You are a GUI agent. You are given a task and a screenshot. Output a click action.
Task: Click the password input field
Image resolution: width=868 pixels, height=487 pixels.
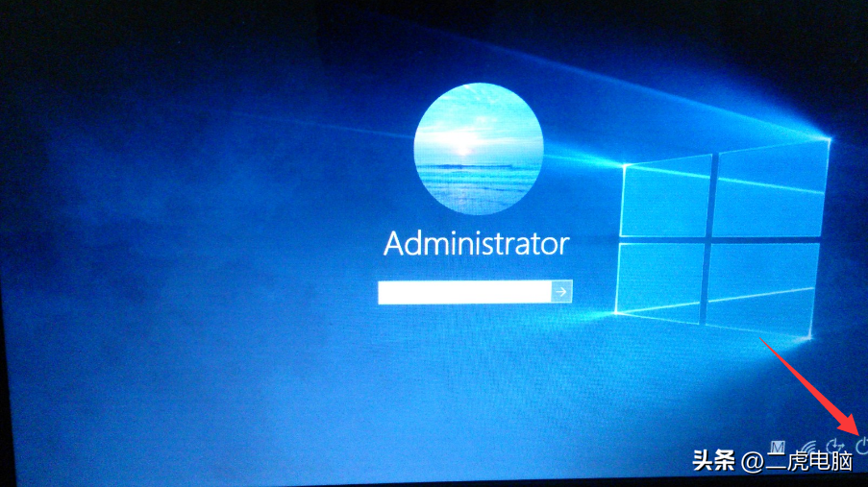(463, 292)
